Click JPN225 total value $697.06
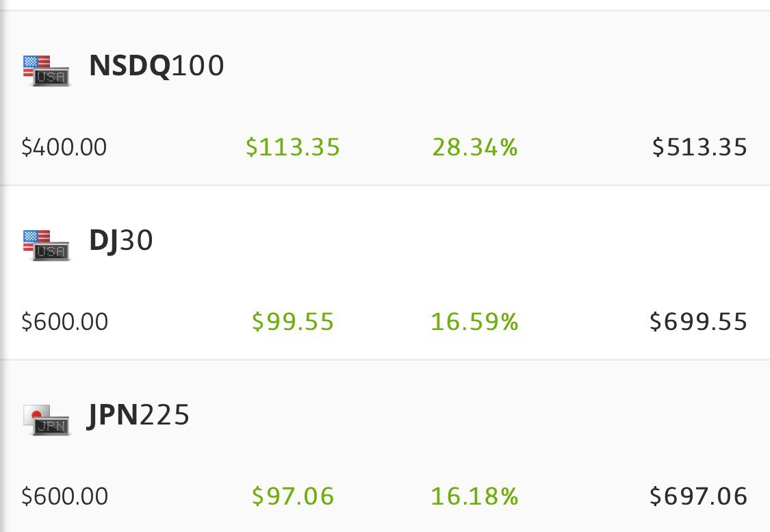Image resolution: width=770 pixels, height=532 pixels. pos(699,496)
